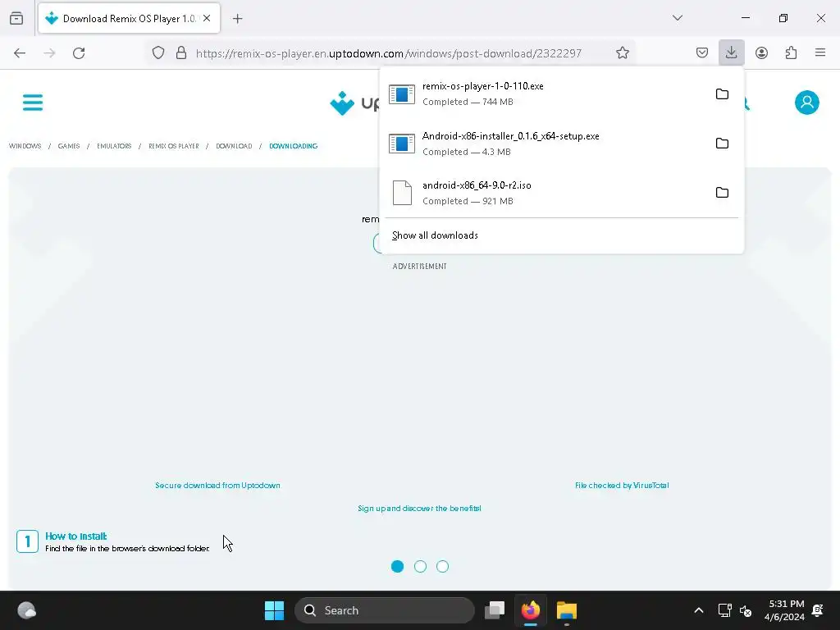The width and height of the screenshot is (840, 630).
Task: Expand the list all tabs chevron
Action: tap(677, 18)
